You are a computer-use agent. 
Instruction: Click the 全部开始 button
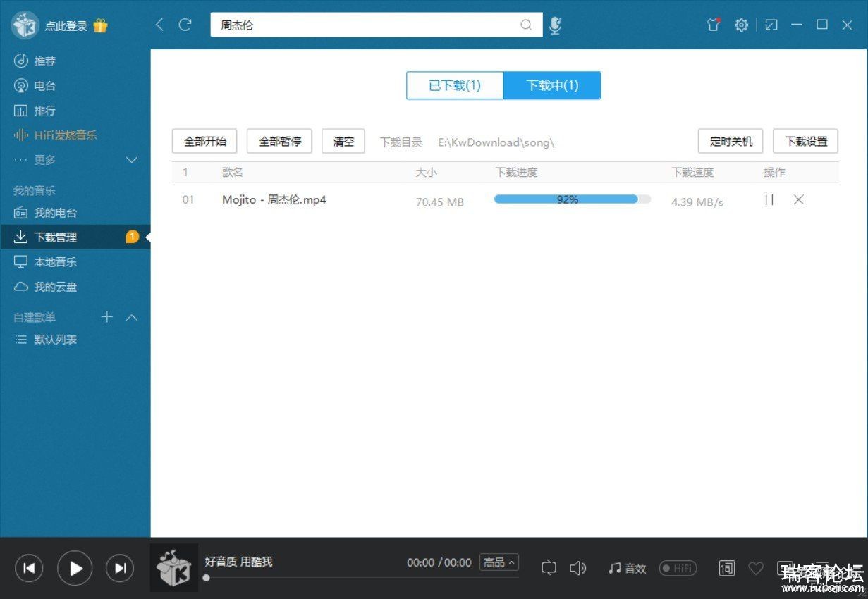205,141
